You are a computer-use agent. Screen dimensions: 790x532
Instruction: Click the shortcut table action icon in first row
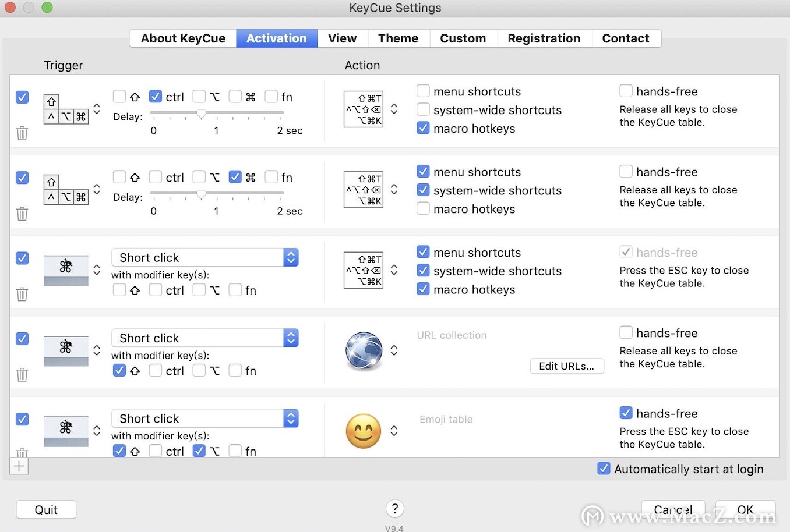point(364,109)
